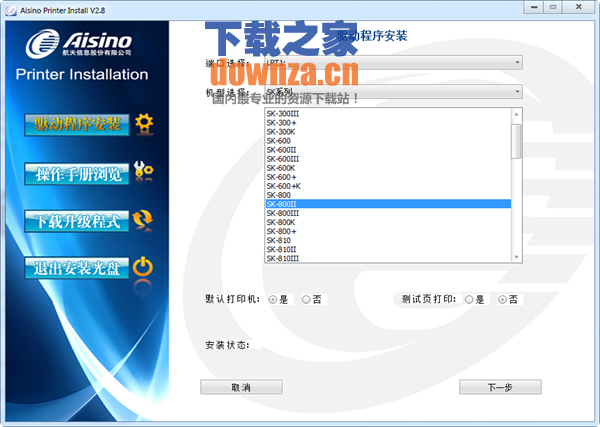600x427 pixels.
Task: Select 下载升级程式 sidebar option
Action: (x=77, y=221)
